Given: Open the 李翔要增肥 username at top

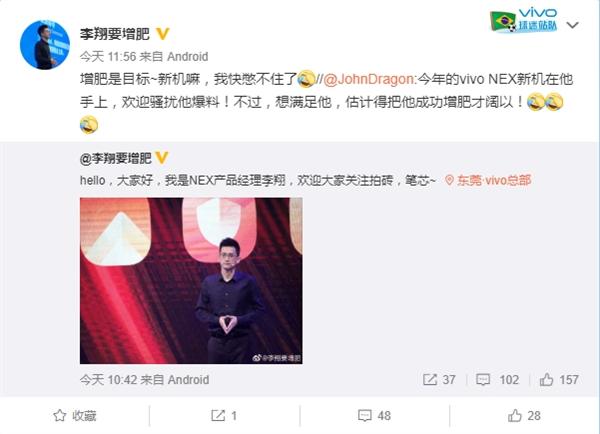Looking at the screenshot, I should click(115, 34).
